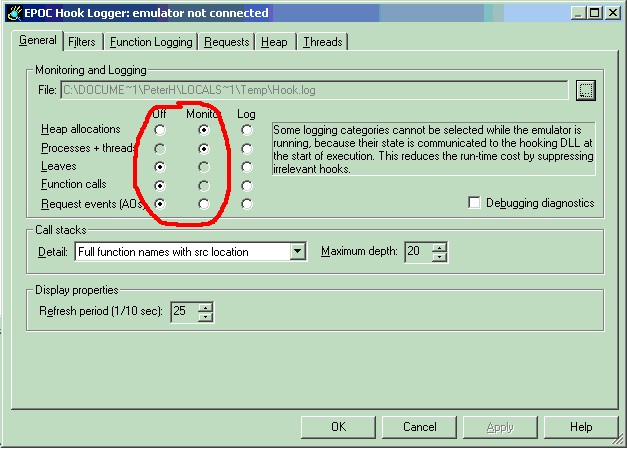Click the Apply button
This screenshot has height=450, width=627.
click(500, 427)
